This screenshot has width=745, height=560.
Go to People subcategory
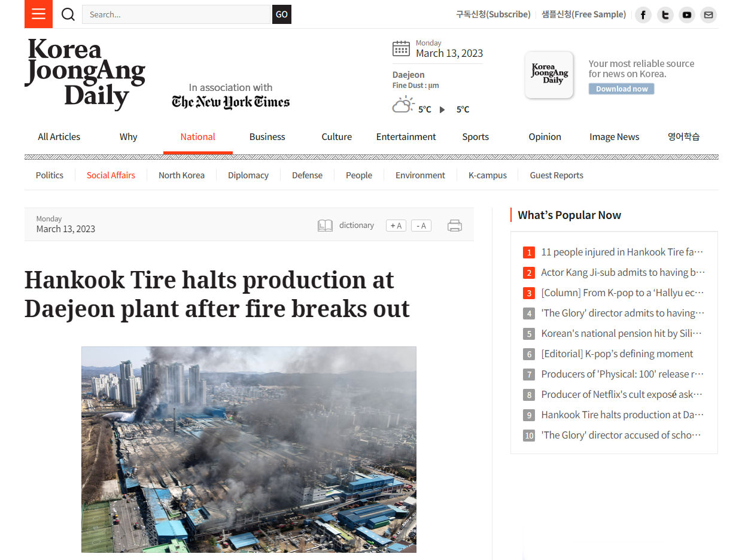tap(359, 175)
